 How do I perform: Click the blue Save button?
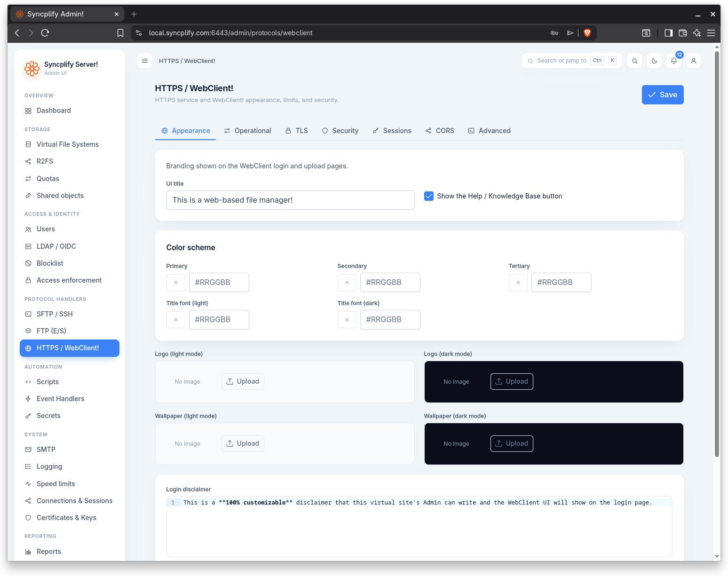(x=663, y=95)
